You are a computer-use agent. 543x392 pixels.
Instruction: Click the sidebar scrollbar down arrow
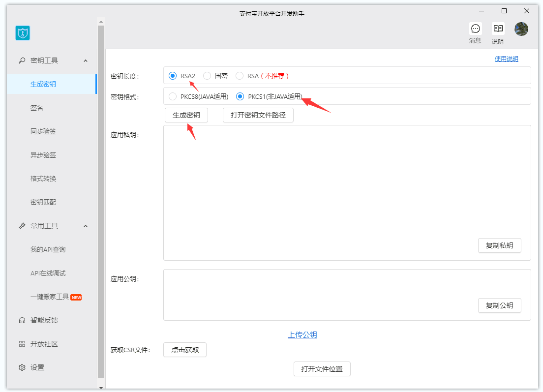point(101,388)
